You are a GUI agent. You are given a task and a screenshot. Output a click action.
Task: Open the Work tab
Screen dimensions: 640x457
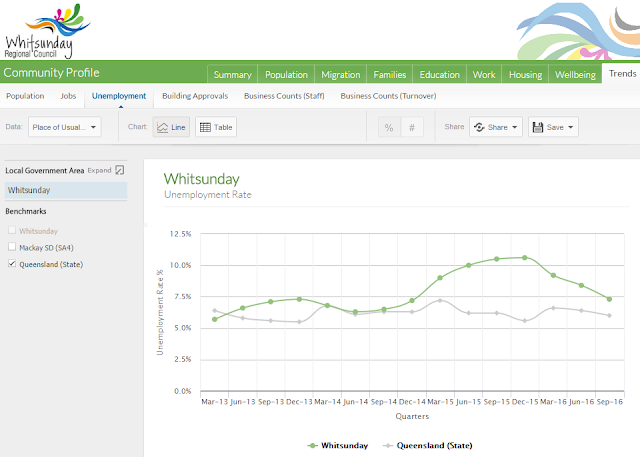484,74
